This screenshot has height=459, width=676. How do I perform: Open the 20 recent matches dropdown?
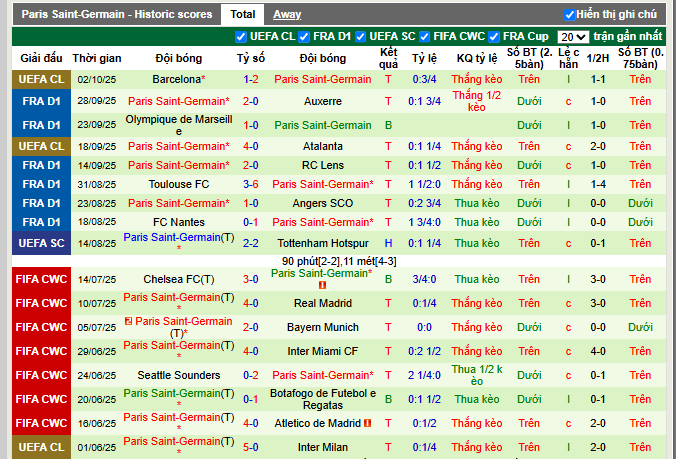pos(573,37)
